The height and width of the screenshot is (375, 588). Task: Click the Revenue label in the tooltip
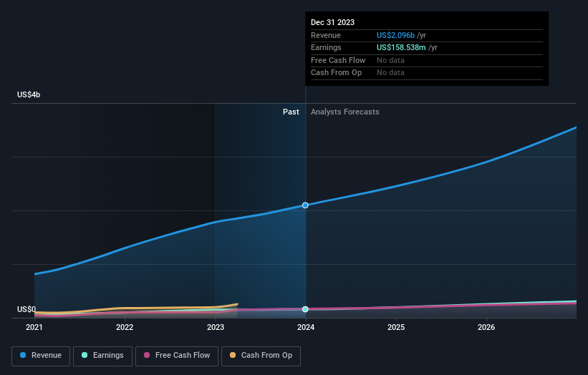coord(326,35)
